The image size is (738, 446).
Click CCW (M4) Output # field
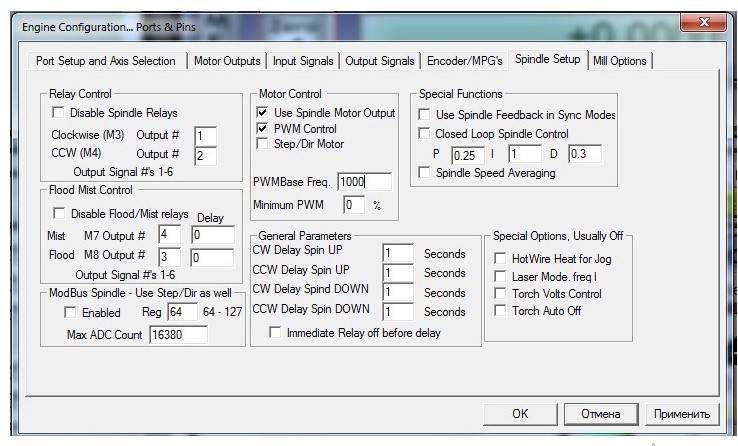point(206,156)
